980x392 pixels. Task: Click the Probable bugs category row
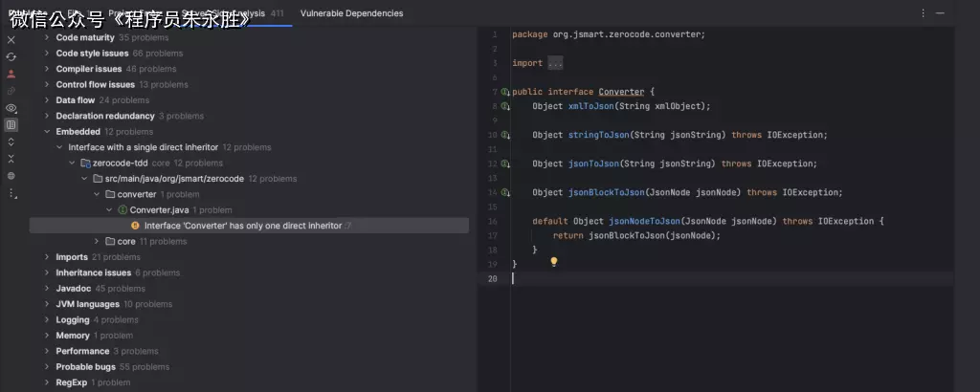click(x=85, y=366)
